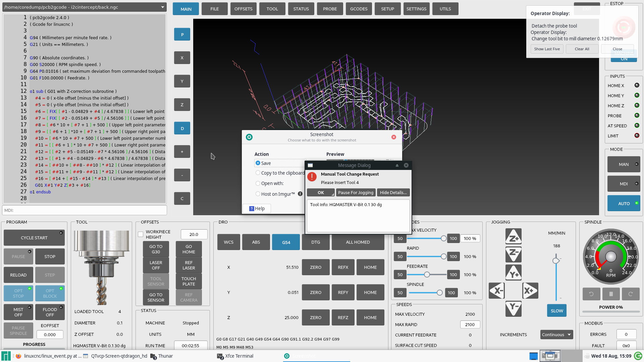Open the FILE tab
This screenshot has height=362, width=644.
pos(215,9)
